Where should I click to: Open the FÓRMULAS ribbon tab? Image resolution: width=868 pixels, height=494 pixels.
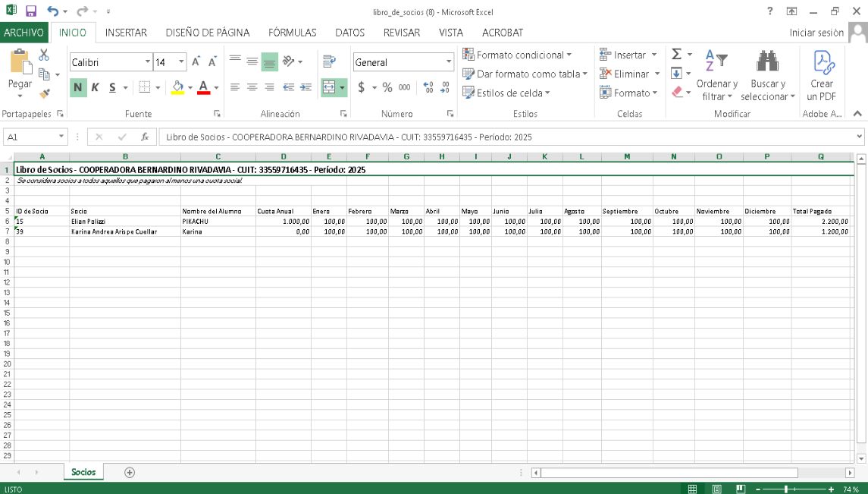click(x=293, y=33)
